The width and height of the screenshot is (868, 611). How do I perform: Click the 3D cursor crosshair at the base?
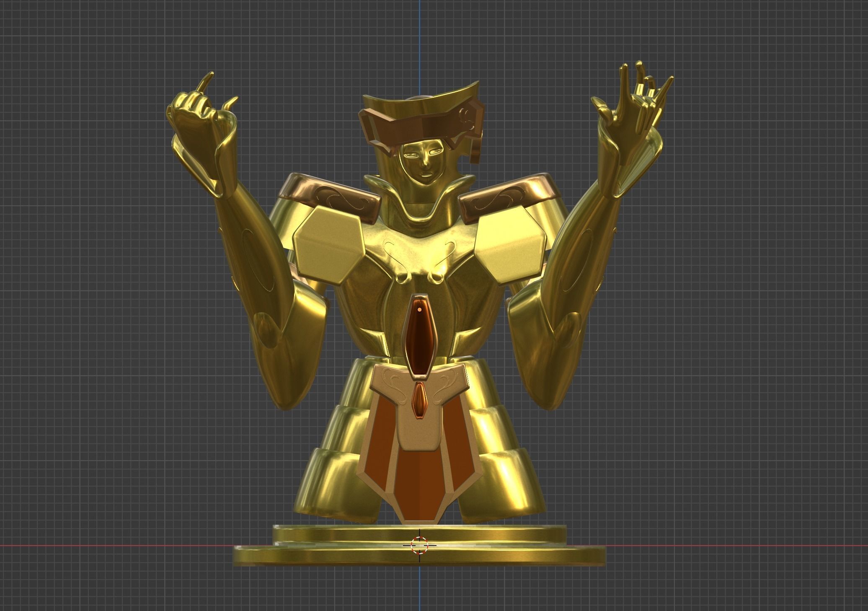419,545
